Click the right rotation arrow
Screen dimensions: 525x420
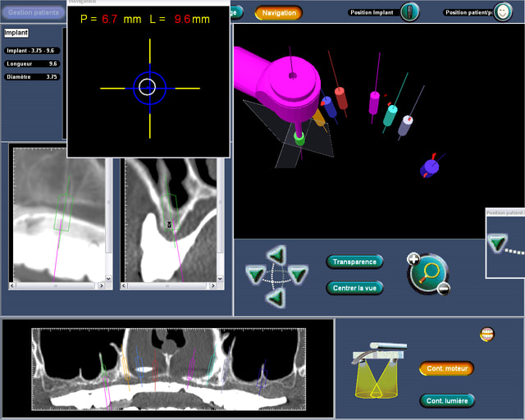[297, 275]
